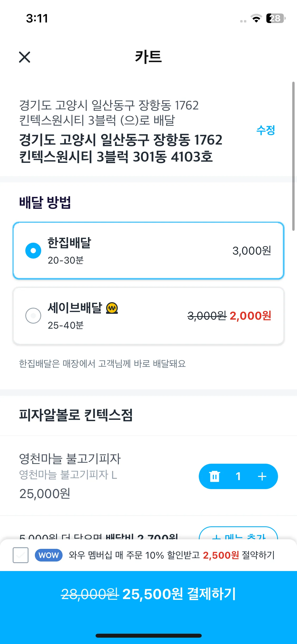Tap the battery indicator in status bar
This screenshot has width=297, height=644.
click(x=275, y=19)
